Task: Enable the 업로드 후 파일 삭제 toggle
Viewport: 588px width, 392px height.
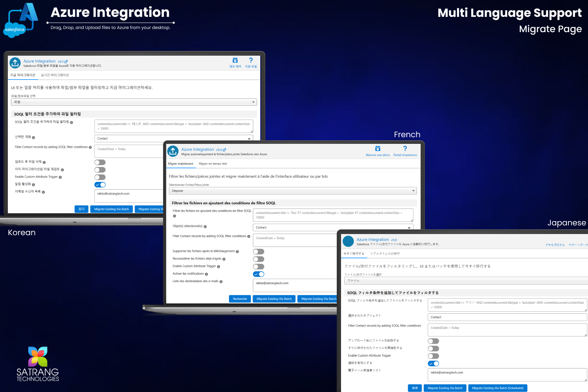Action: [x=100, y=162]
